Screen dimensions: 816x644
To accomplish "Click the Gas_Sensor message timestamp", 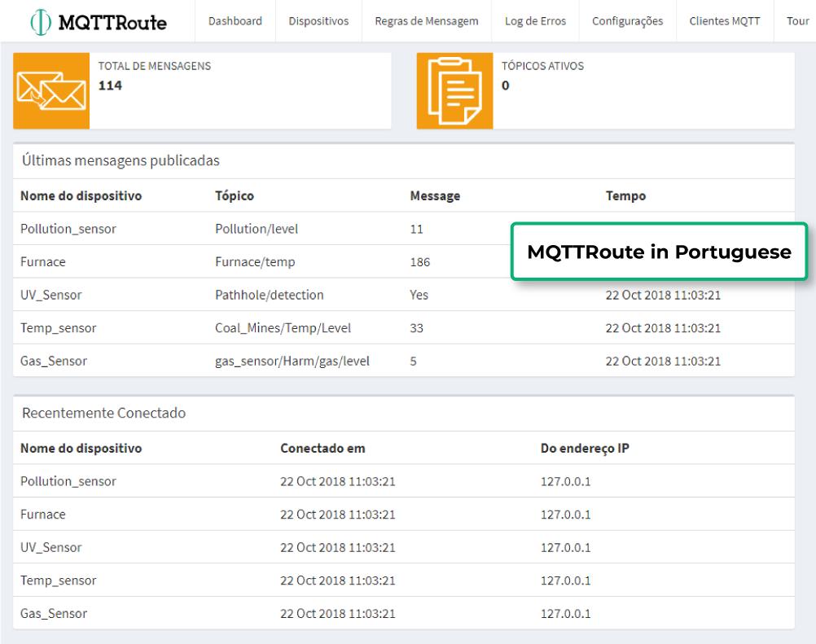I will [663, 361].
